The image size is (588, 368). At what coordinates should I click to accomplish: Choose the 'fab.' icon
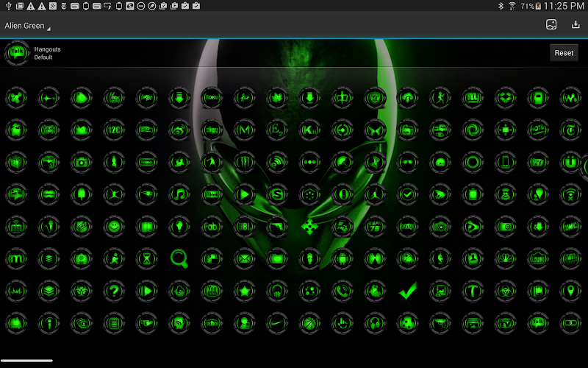click(212, 227)
